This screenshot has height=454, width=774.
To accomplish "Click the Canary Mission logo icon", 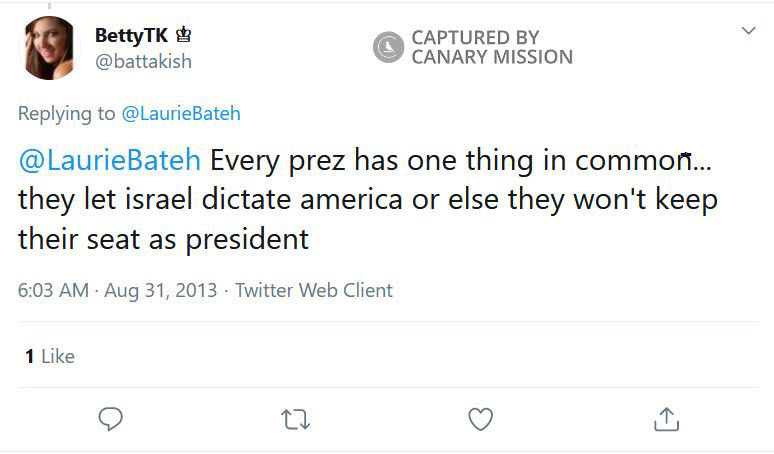I will pos(388,47).
